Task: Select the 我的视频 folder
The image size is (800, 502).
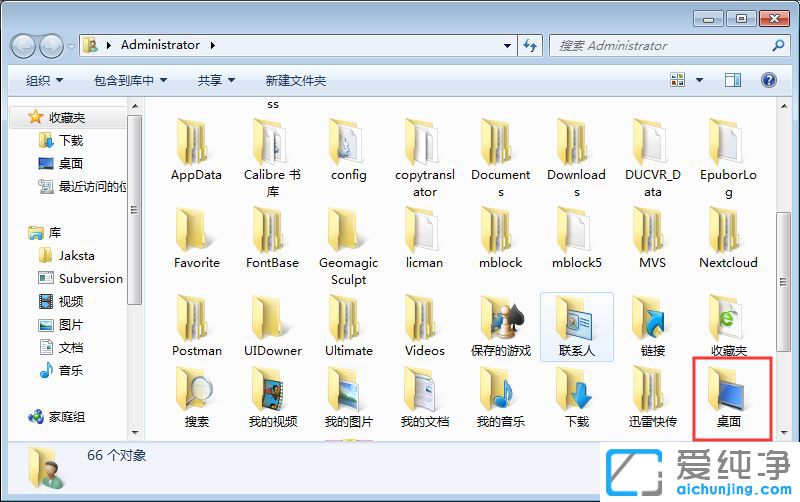Action: (x=272, y=398)
